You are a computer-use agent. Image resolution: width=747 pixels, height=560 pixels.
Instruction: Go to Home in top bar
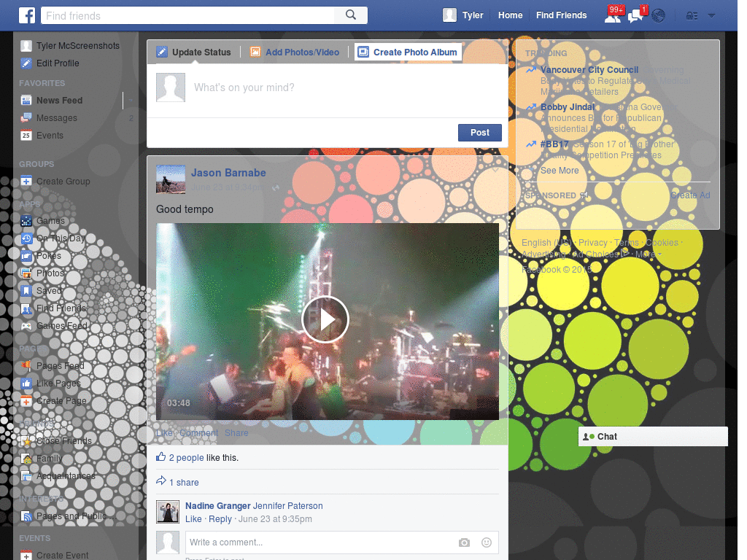[510, 15]
